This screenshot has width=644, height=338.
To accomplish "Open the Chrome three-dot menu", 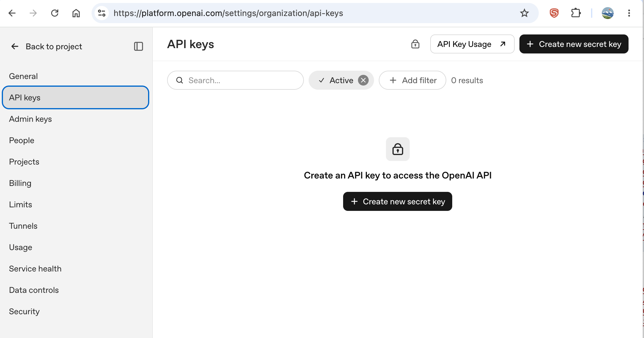I will point(629,13).
